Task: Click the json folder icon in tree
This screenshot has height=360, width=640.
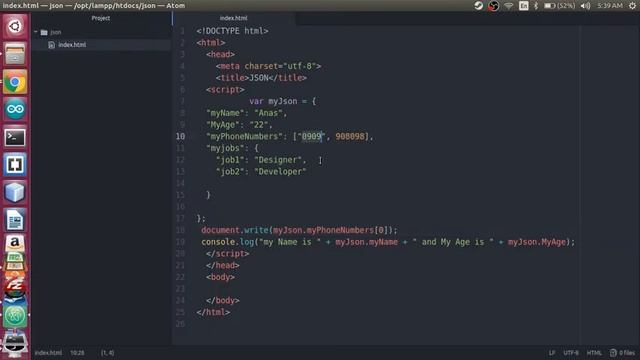Action: [44, 32]
